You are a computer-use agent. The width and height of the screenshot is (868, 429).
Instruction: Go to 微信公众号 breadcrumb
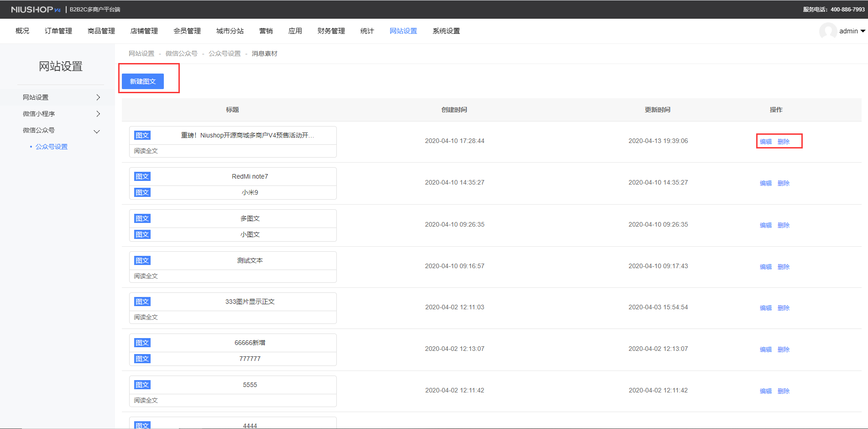point(182,53)
